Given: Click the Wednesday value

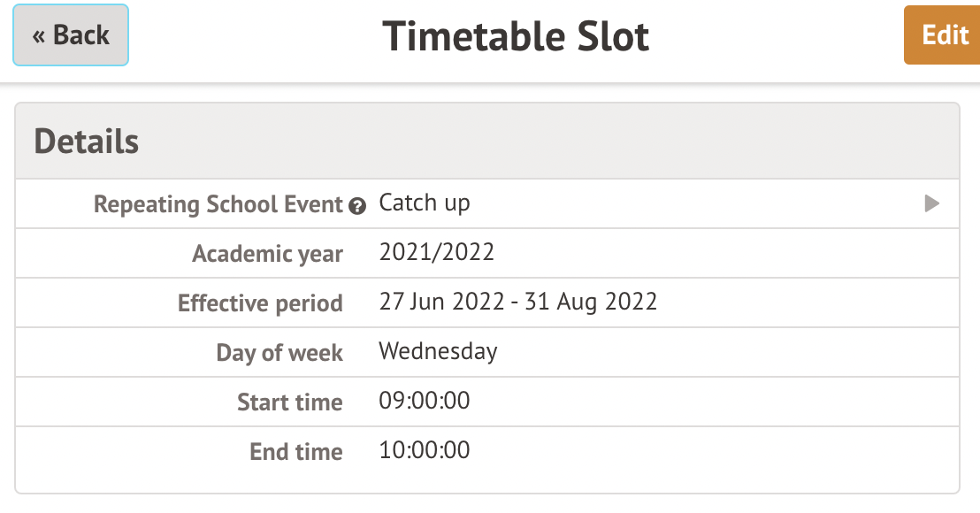Looking at the screenshot, I should (438, 351).
